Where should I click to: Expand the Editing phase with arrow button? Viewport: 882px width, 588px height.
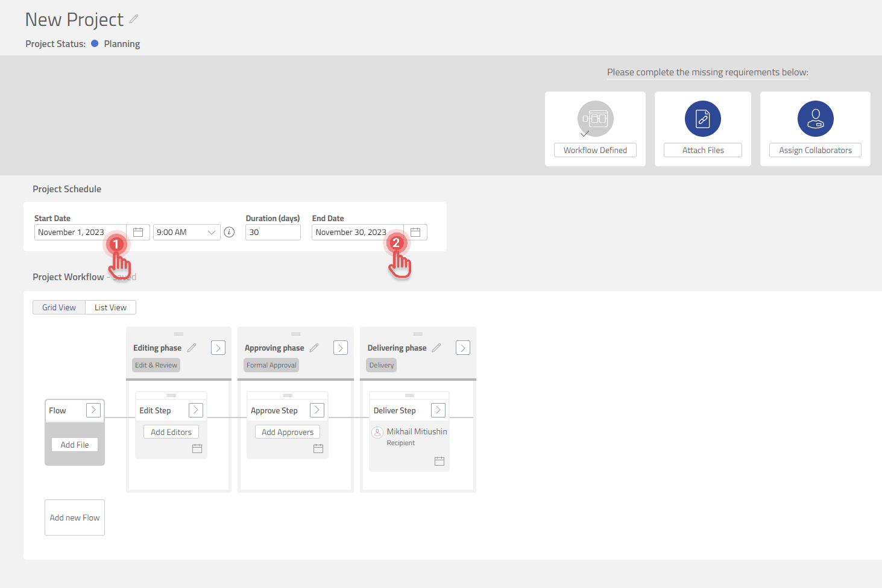point(218,348)
